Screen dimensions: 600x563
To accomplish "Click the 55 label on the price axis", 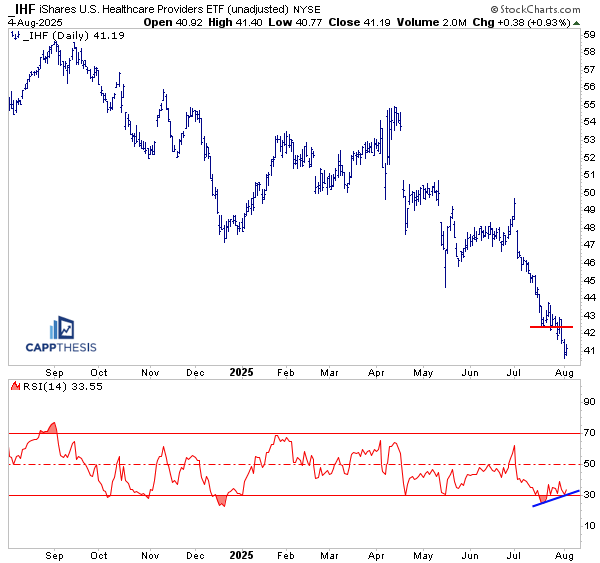I will [589, 104].
